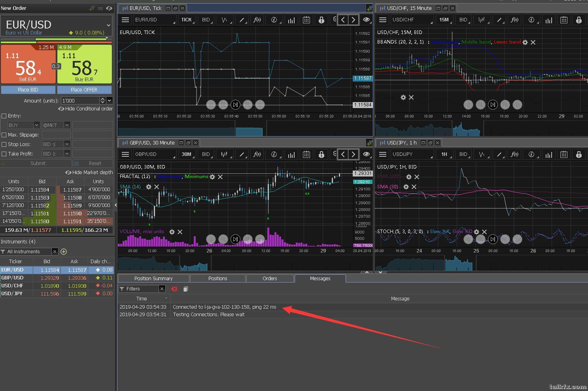
Task: Clear messages with the red delete icon
Action: [x=174, y=289]
